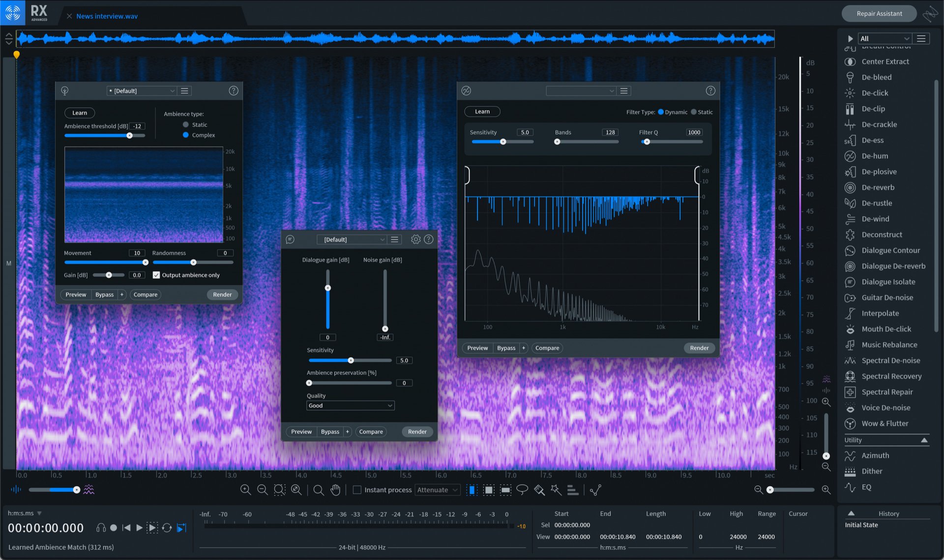Toggle loop playback control
The width and height of the screenshot is (944, 560).
click(167, 528)
